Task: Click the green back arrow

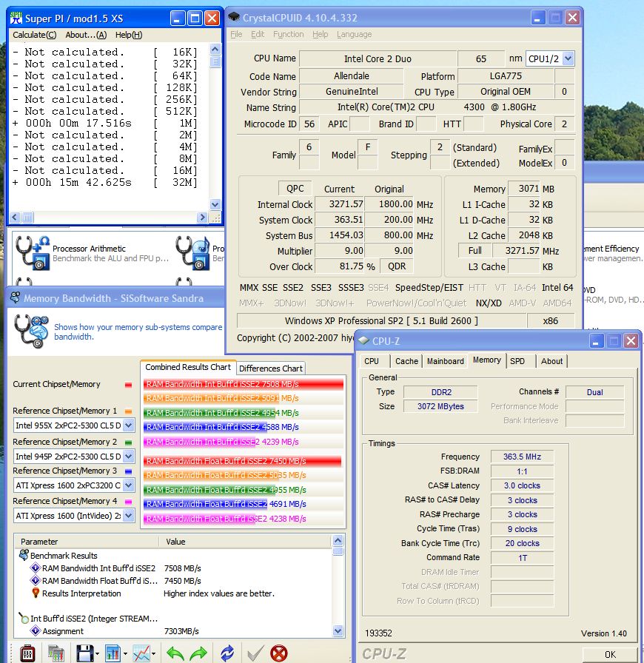Action: (175, 653)
